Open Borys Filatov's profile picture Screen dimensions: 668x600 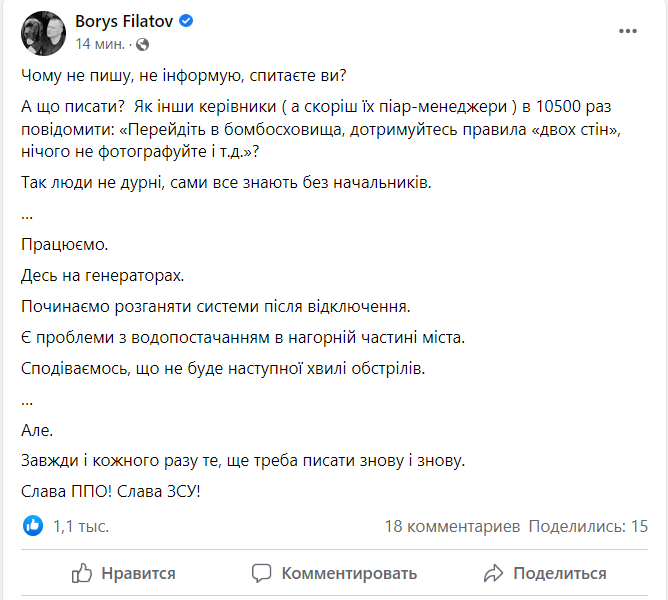44,32
